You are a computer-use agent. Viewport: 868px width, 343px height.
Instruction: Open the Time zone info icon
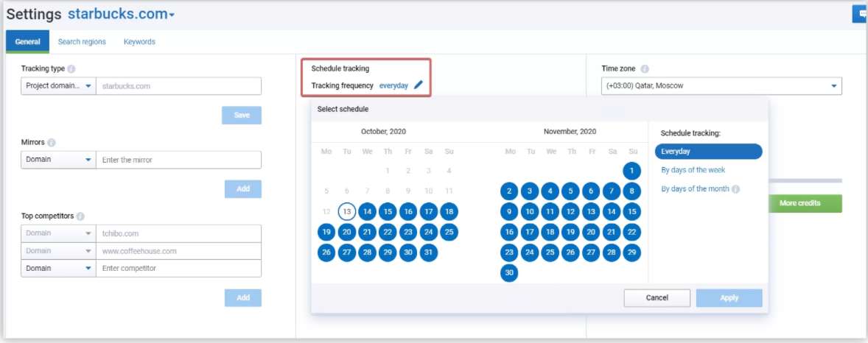click(644, 69)
